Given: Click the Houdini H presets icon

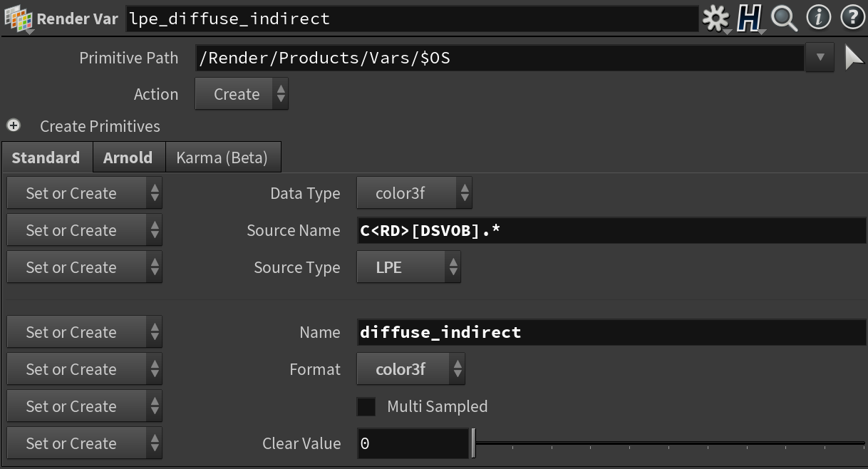Looking at the screenshot, I should pyautogui.click(x=749, y=19).
